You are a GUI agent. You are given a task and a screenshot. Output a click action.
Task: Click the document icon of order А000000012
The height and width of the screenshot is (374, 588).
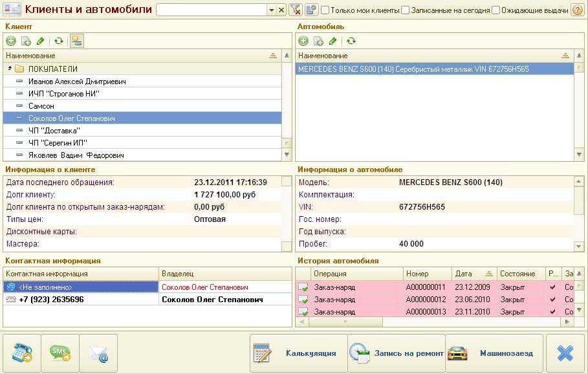coord(303,300)
